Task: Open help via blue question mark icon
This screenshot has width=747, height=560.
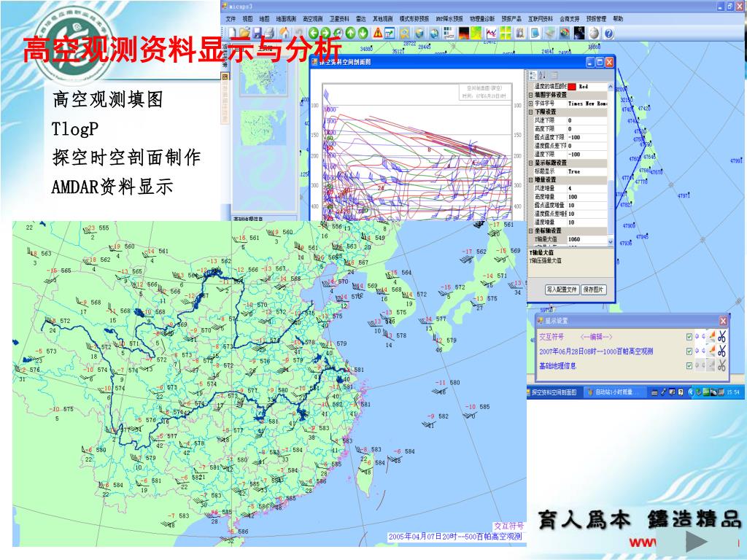Action: coord(609,33)
